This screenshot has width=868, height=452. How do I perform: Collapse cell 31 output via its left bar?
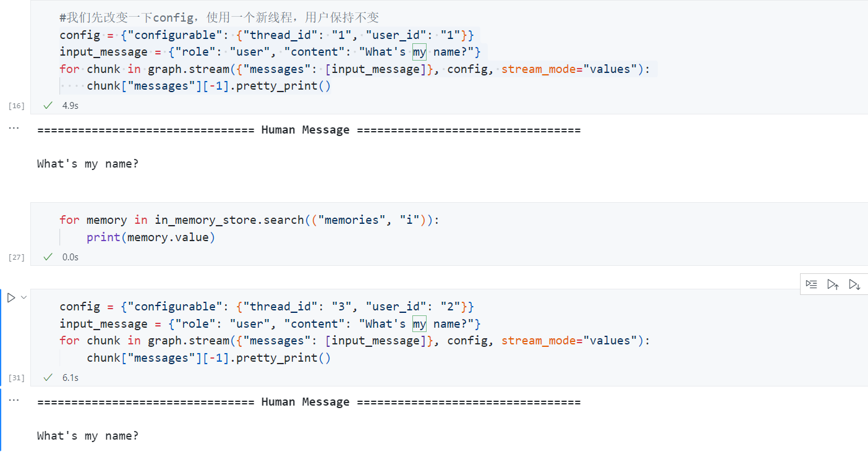1,420
